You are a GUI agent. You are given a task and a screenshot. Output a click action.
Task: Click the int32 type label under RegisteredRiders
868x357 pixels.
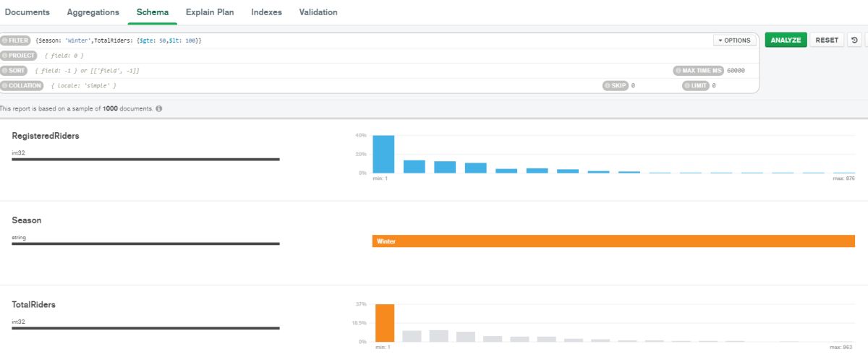(19, 152)
